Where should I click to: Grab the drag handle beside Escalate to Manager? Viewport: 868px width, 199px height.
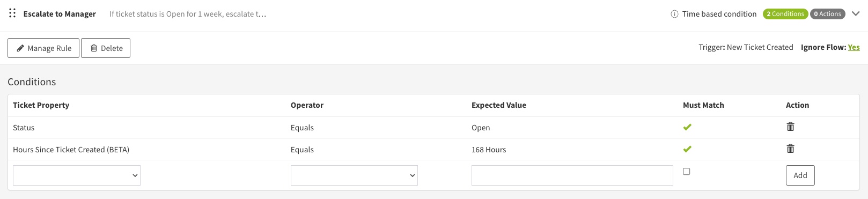coord(12,13)
